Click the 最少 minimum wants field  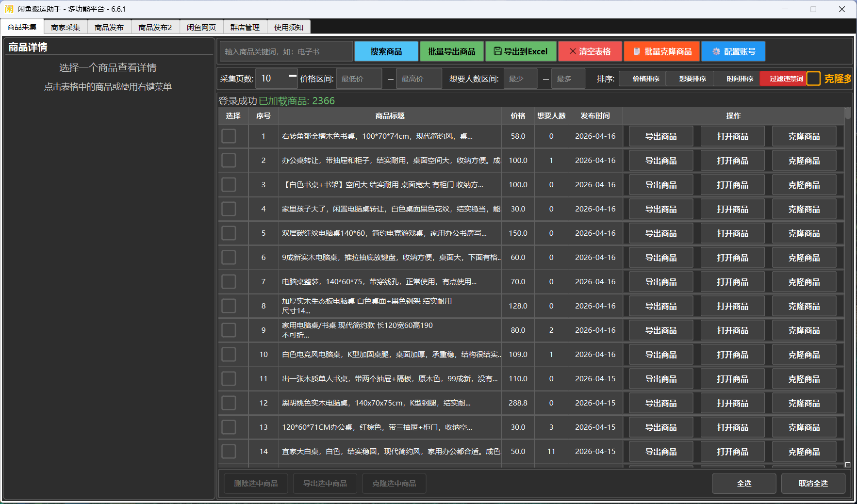point(521,79)
